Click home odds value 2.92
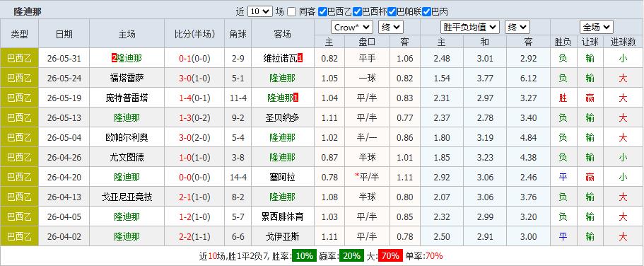This screenshot has height=266, width=644. pos(442,177)
